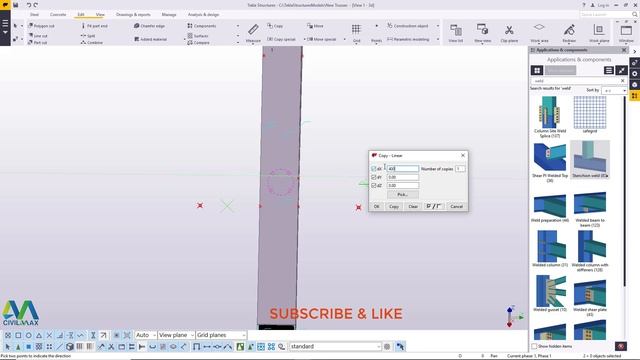Toggle the first snap switch in snapping toolbar
Viewport: 640px width, 360px height.
click(x=8, y=335)
